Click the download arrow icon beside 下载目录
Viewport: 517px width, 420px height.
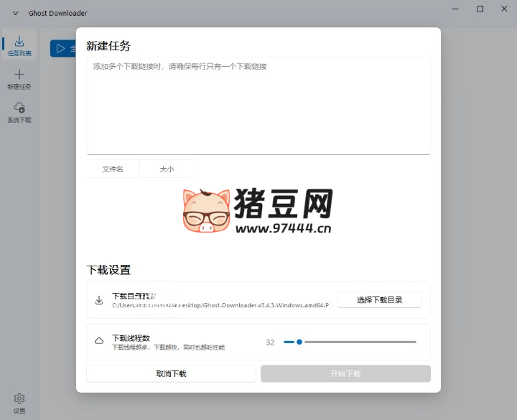click(99, 300)
